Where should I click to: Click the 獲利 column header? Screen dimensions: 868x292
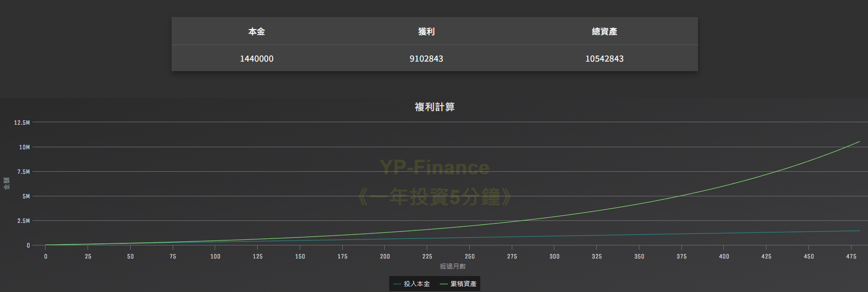426,32
